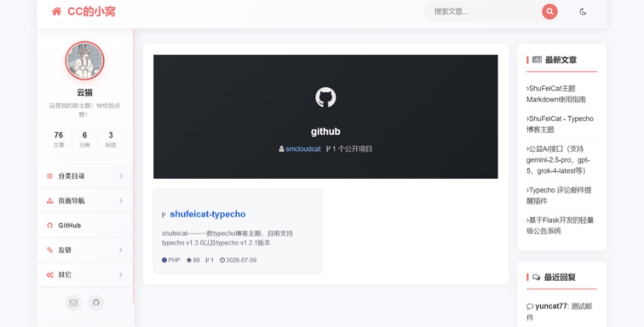Toggle dark mode with the moon icon

[583, 11]
